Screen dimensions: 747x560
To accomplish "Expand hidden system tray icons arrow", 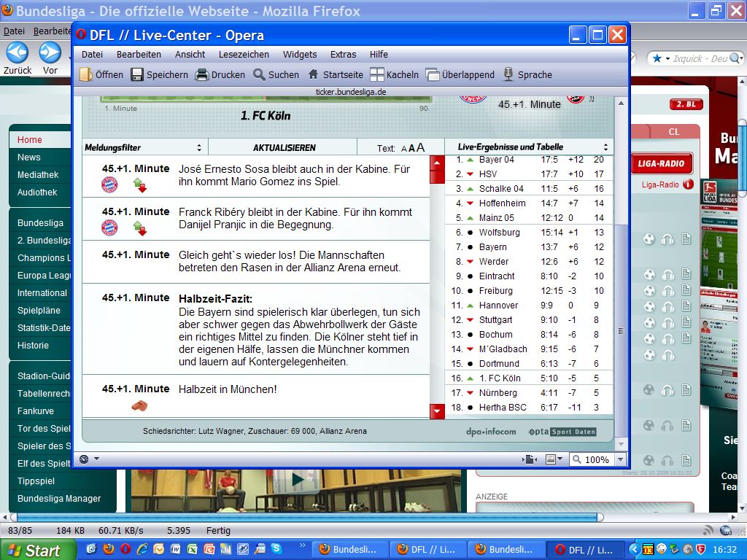I will tap(634, 549).
